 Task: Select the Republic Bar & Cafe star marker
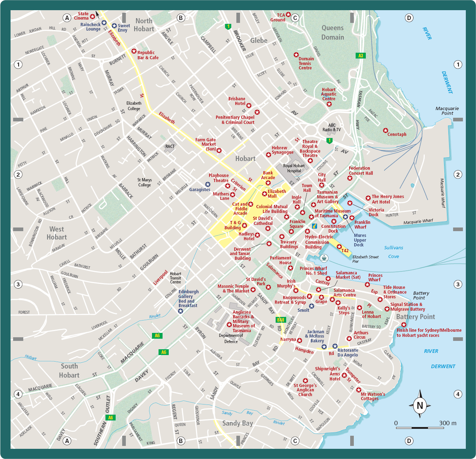click(134, 51)
